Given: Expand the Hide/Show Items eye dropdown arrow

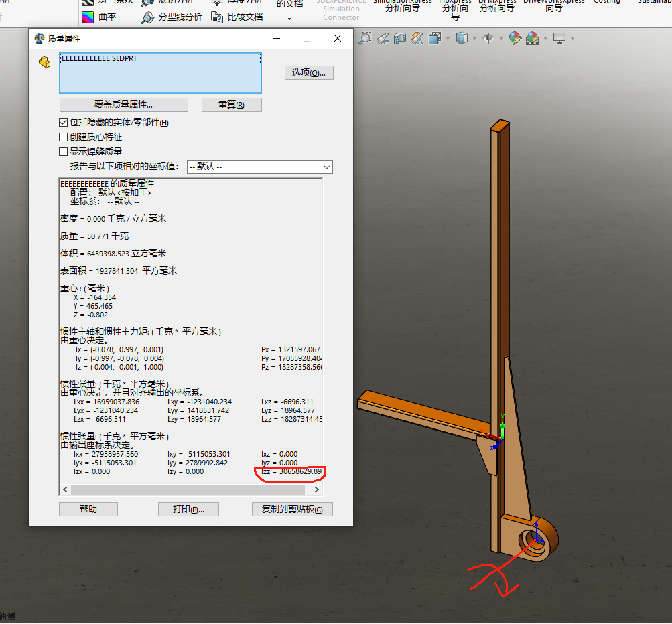Looking at the screenshot, I should pos(502,39).
